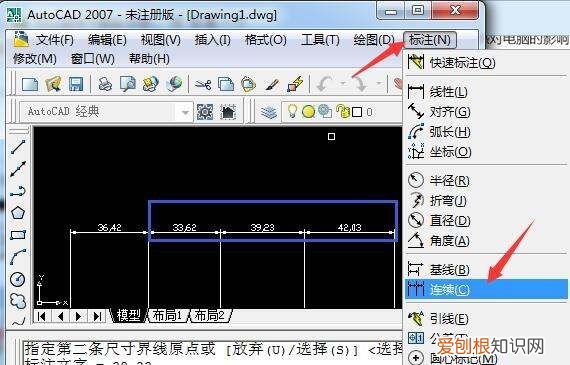
Task: Toggle layer lock padlock icon
Action: [342, 111]
